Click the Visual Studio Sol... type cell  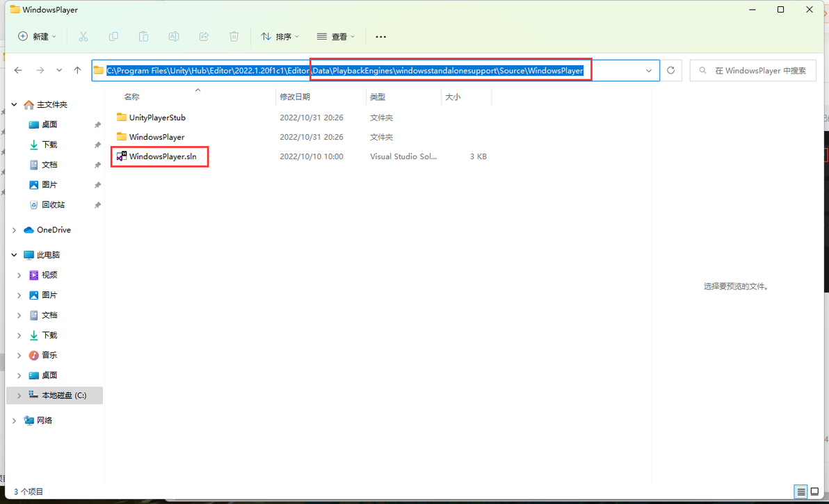pos(403,156)
